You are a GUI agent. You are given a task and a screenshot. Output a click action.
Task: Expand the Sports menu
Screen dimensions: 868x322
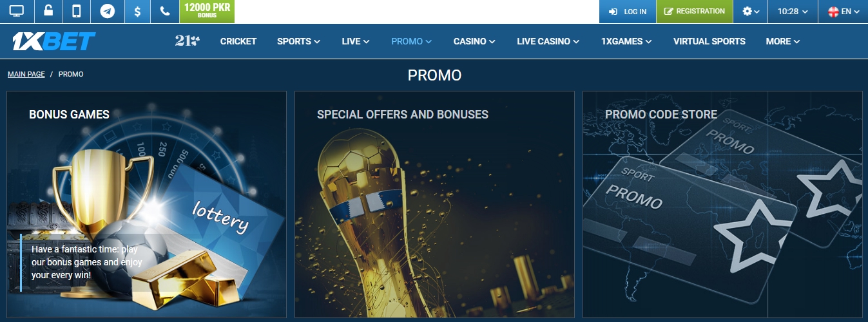coord(298,41)
